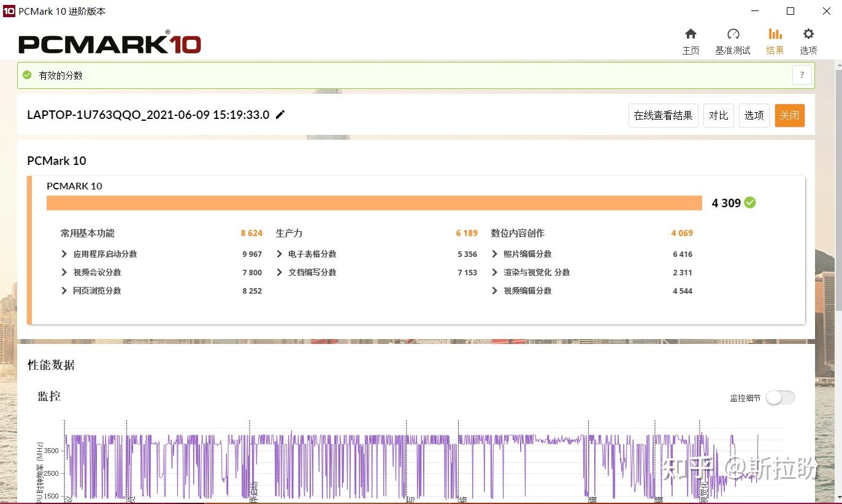Maximize the PCMark 10 window

(790, 11)
